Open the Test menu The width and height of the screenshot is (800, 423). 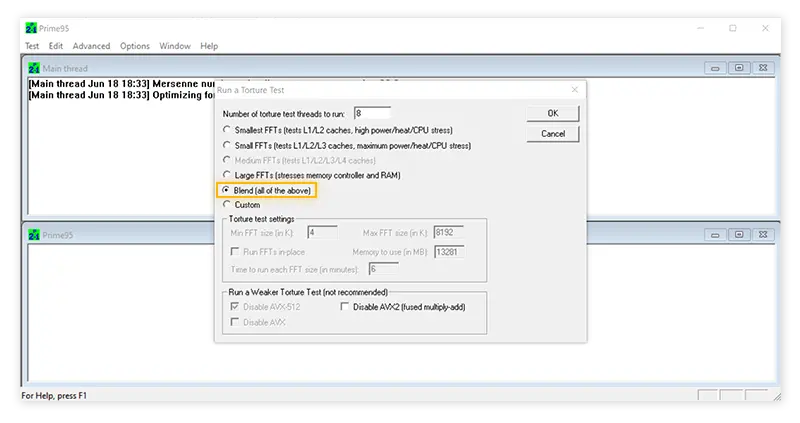coord(32,46)
